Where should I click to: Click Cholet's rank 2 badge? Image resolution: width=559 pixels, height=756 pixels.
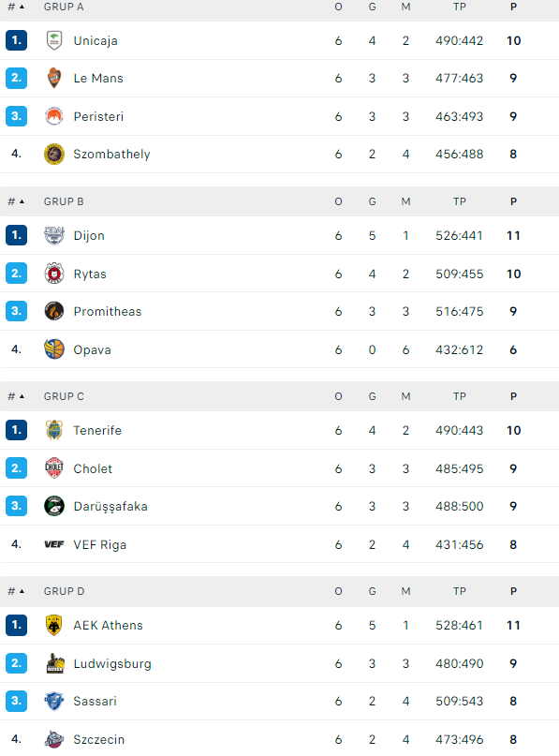(x=16, y=468)
